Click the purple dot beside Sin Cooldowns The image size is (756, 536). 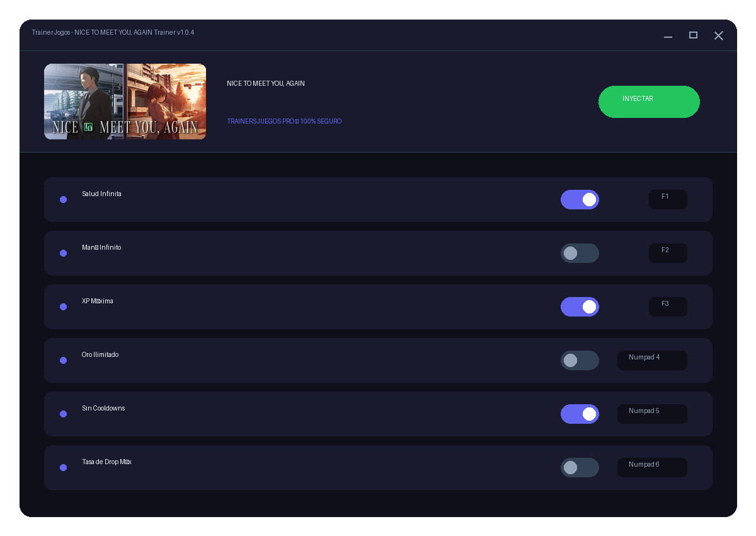pos(63,414)
